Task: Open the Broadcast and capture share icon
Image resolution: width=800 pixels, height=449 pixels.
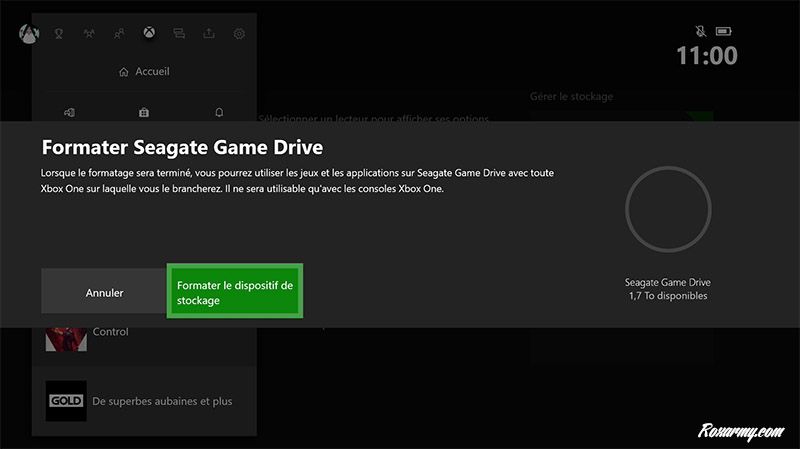Action: 209,33
